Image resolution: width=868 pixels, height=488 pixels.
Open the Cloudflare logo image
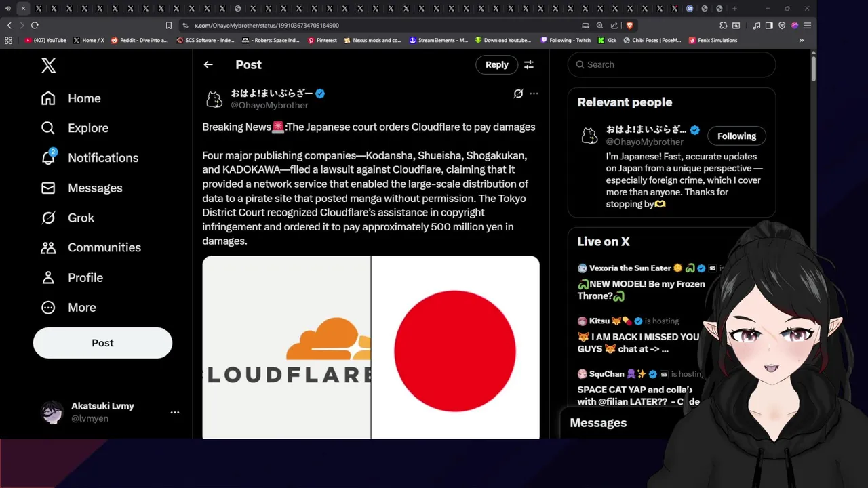[286, 347]
